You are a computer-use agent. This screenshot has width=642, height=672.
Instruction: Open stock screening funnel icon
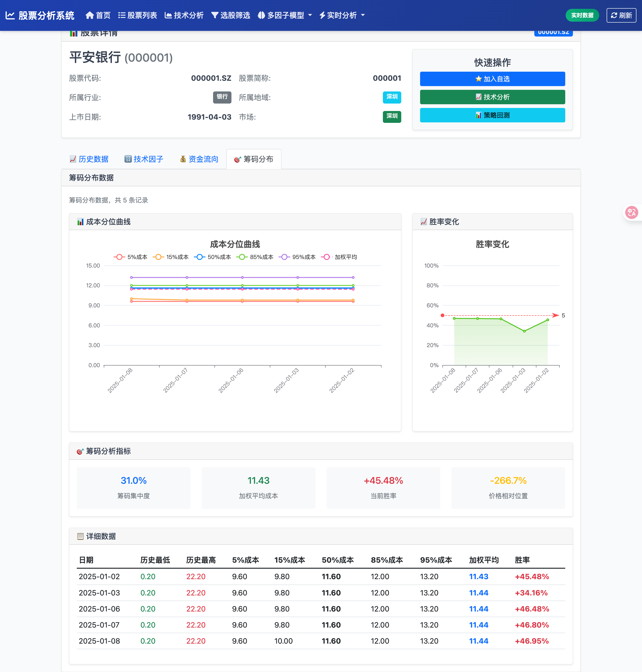tap(214, 15)
